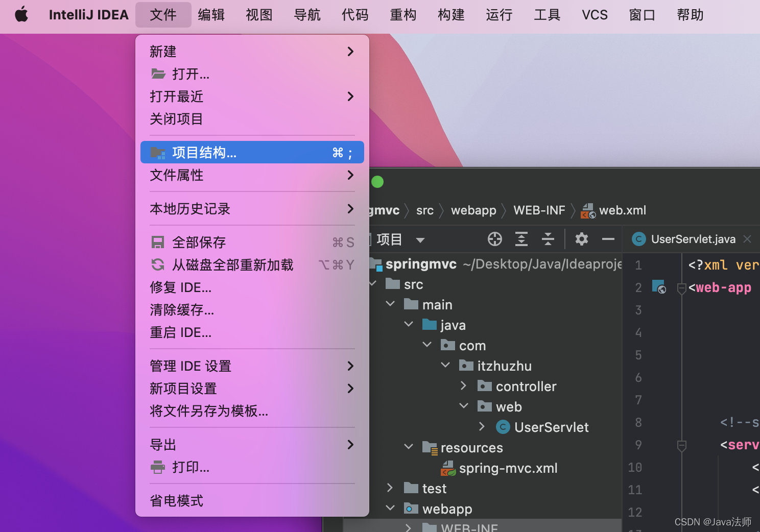Select 清除缓存... menu item
Image resolution: width=760 pixels, height=532 pixels.
pos(252,310)
